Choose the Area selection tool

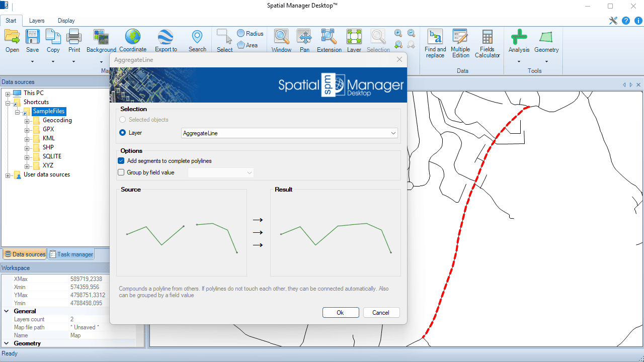tap(247, 45)
